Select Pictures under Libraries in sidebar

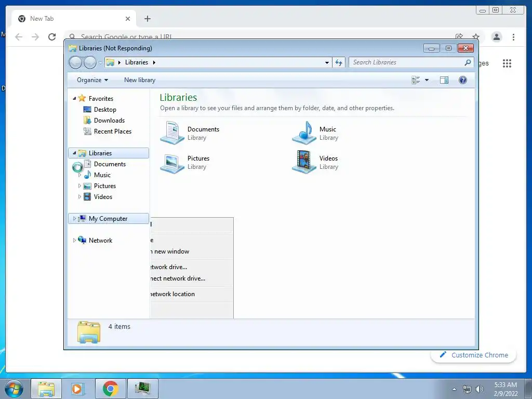click(105, 186)
